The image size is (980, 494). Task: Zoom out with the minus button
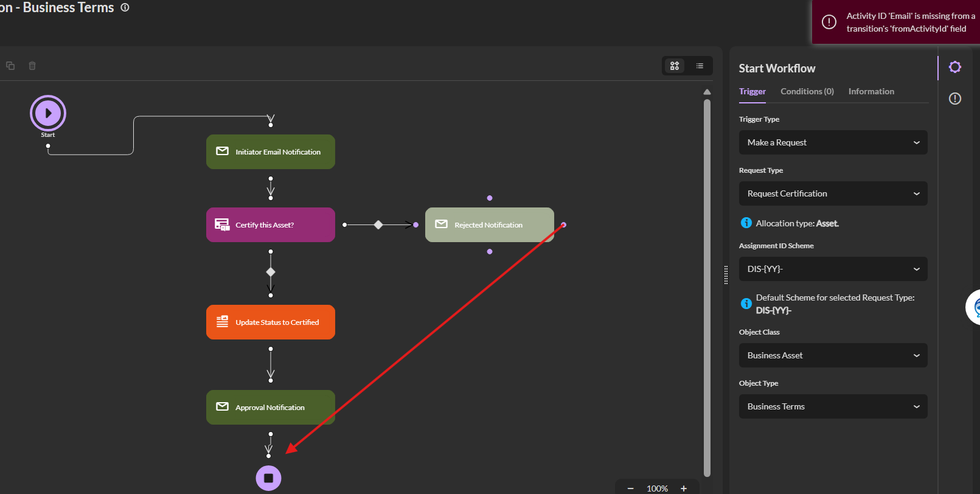click(x=631, y=489)
